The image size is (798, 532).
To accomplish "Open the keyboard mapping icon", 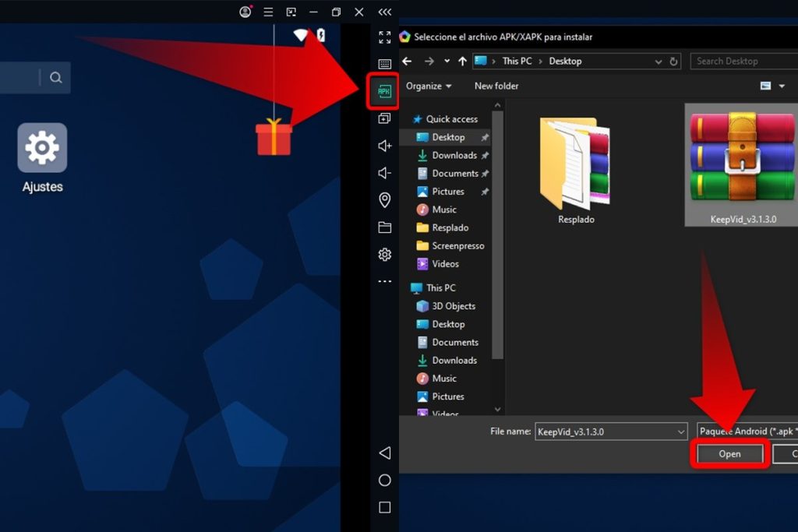I will [384, 64].
